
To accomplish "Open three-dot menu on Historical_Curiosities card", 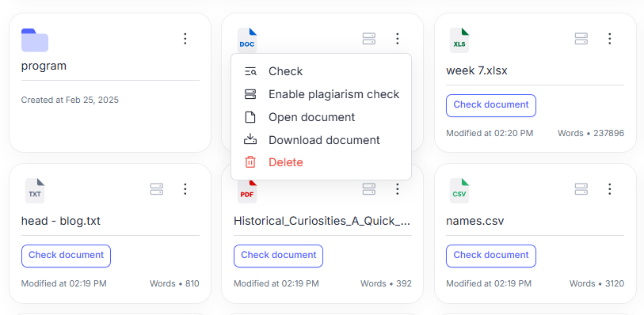I will (397, 189).
